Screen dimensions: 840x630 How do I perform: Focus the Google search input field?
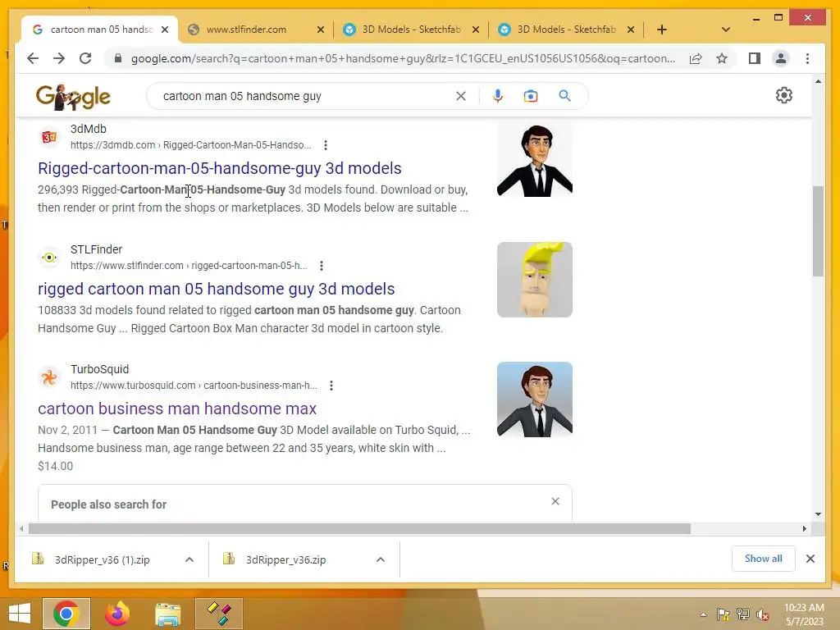click(305, 96)
